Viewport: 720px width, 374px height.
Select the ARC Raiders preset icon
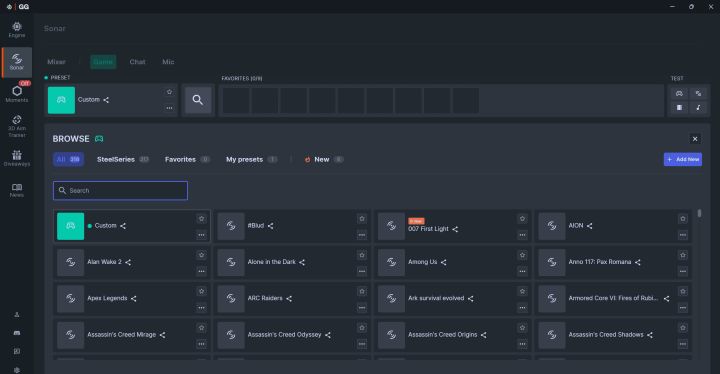point(231,299)
